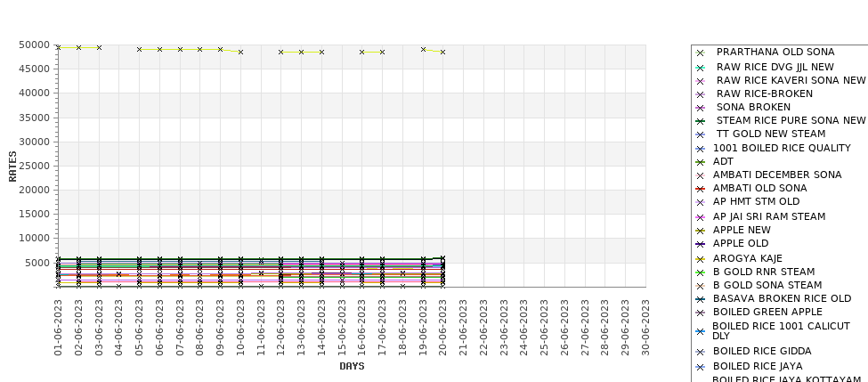
Task: Click yellow line data point on 01-06-2023
Action: point(59,47)
